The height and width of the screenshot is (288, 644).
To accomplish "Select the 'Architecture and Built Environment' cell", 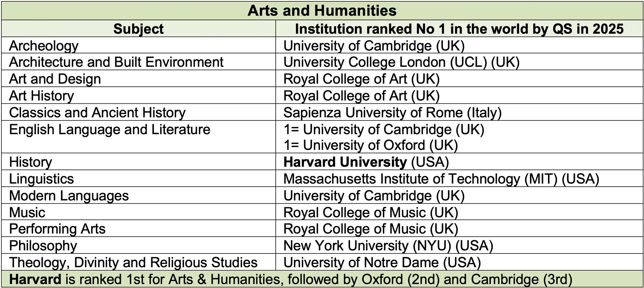I will click(x=116, y=62).
